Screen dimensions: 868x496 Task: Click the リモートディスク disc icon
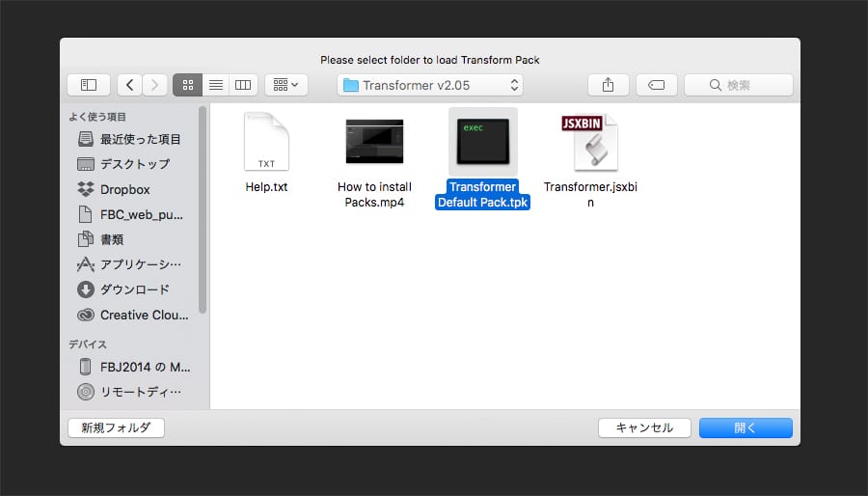(85, 392)
